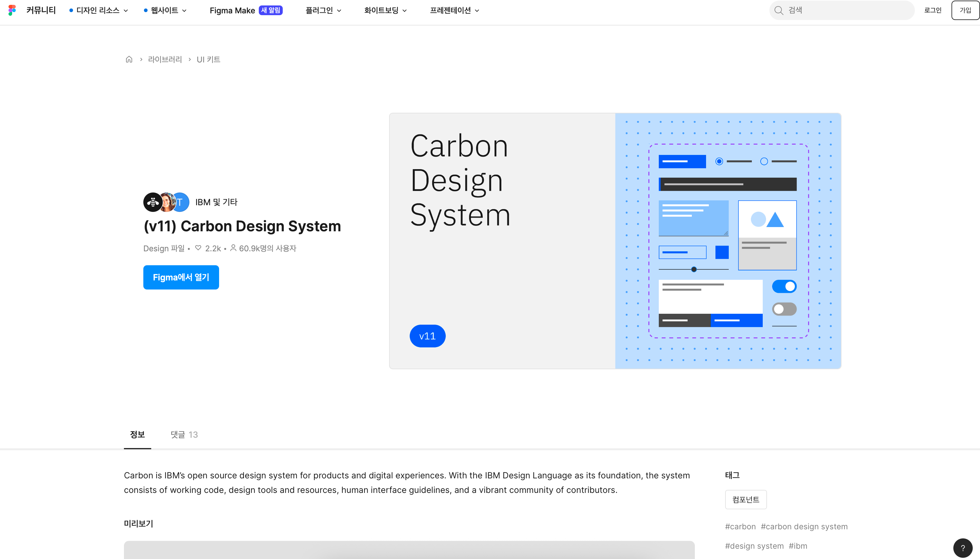Open the 화이트보딩 menu
Viewport: 980px width, 559px height.
[x=385, y=10]
